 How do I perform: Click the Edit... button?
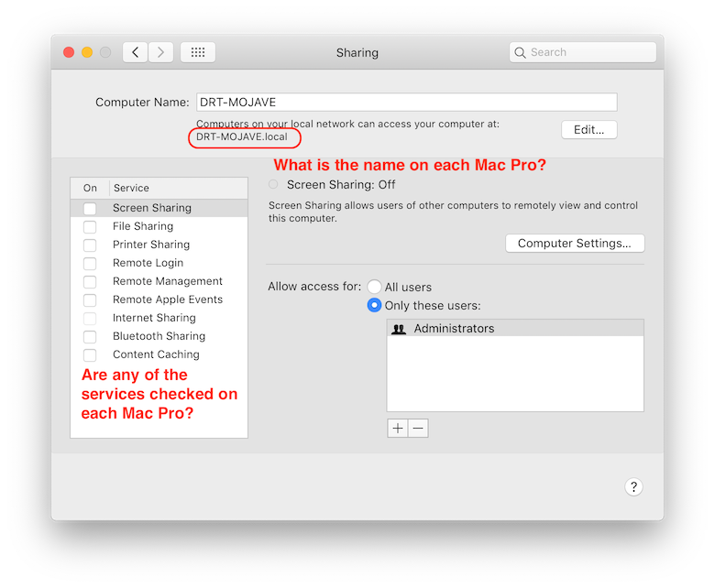pos(589,130)
